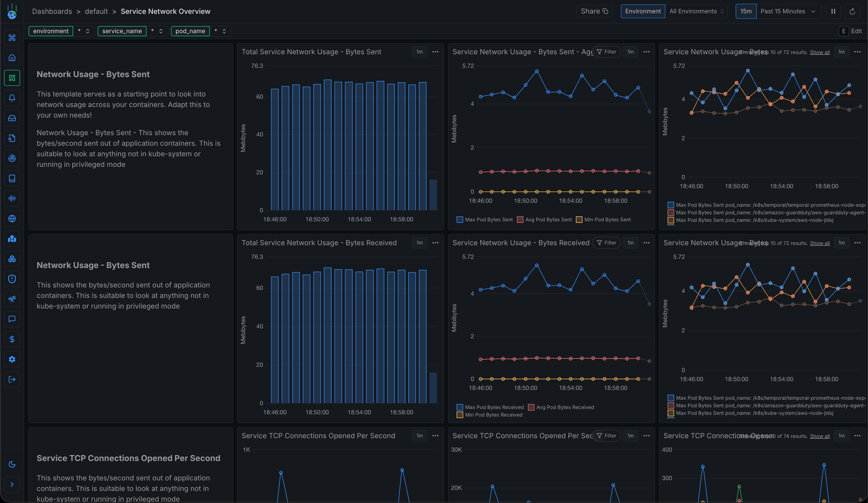The height and width of the screenshot is (503, 868).
Task: Open the Past 15 Minutes time range dropdown
Action: 787,11
